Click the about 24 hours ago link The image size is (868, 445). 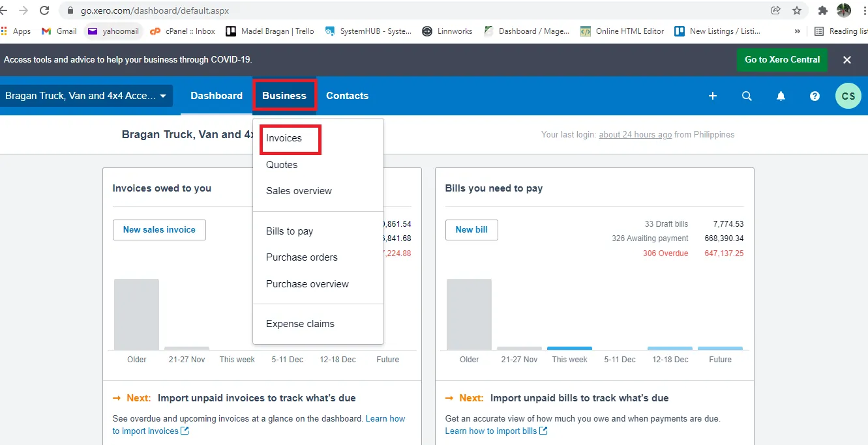pos(635,135)
